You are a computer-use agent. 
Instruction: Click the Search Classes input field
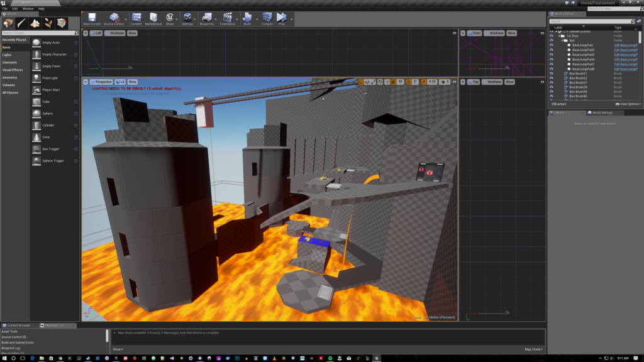(x=40, y=33)
